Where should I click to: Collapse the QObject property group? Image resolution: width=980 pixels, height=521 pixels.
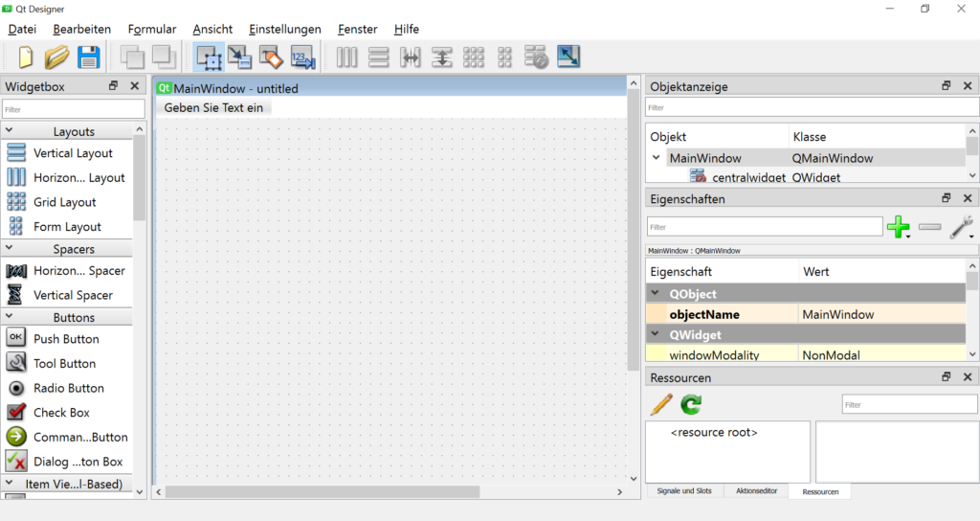655,293
